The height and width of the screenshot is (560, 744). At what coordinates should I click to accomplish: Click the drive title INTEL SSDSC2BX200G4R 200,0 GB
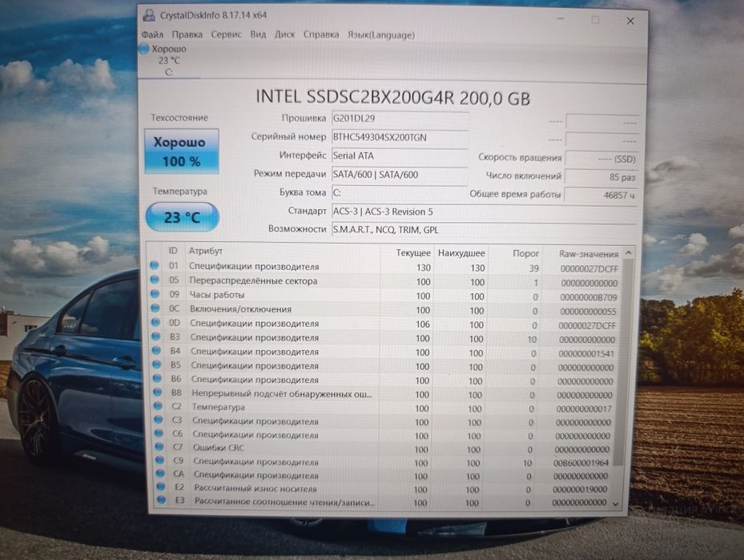(393, 97)
